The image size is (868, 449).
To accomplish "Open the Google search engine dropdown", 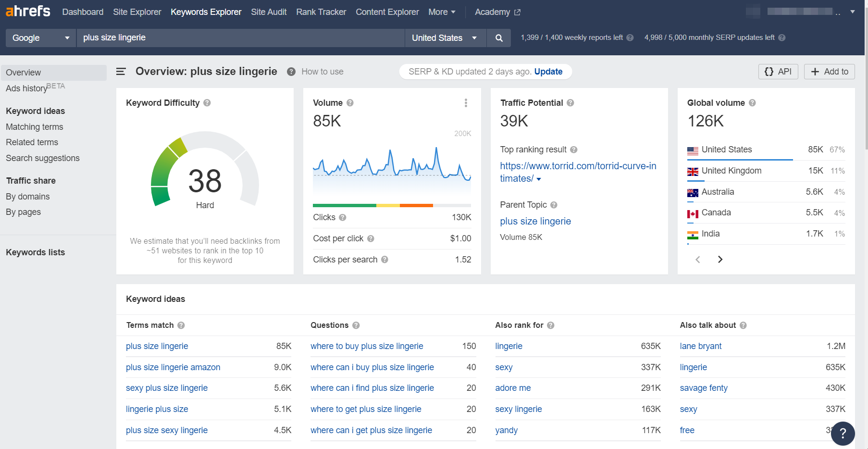I will [41, 38].
